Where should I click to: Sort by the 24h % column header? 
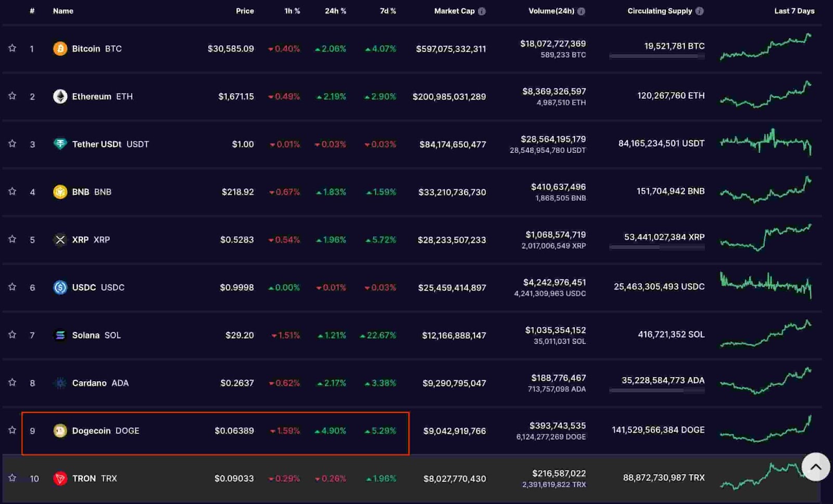click(x=335, y=11)
